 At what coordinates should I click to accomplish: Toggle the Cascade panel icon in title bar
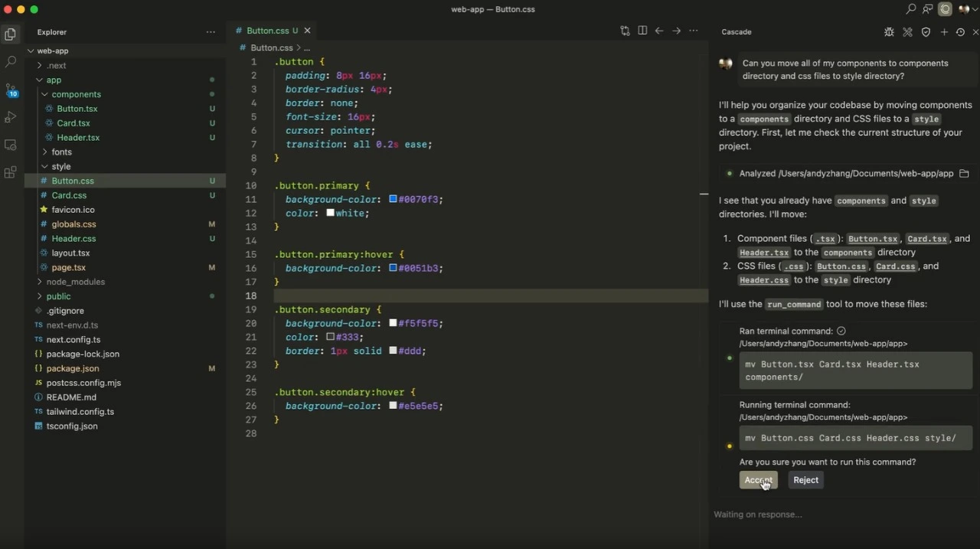[946, 9]
